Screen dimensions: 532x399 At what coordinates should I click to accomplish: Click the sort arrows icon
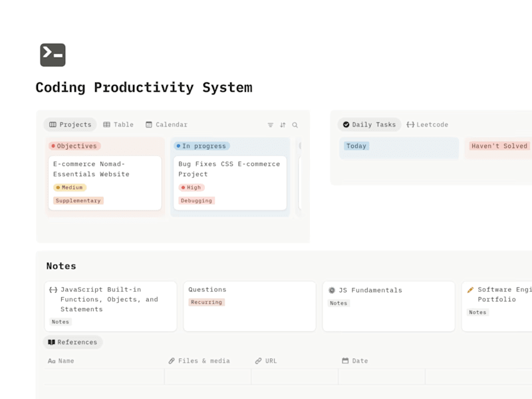pyautogui.click(x=283, y=125)
